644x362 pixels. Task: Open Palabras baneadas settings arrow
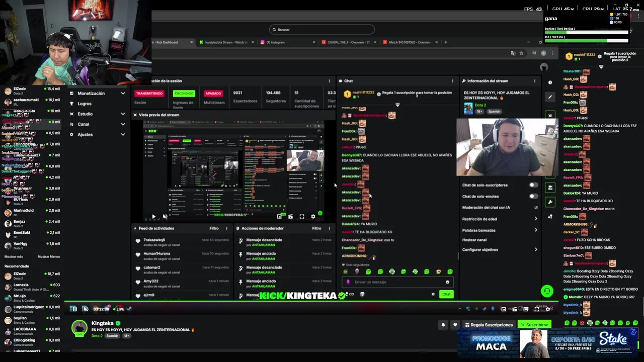(536, 230)
